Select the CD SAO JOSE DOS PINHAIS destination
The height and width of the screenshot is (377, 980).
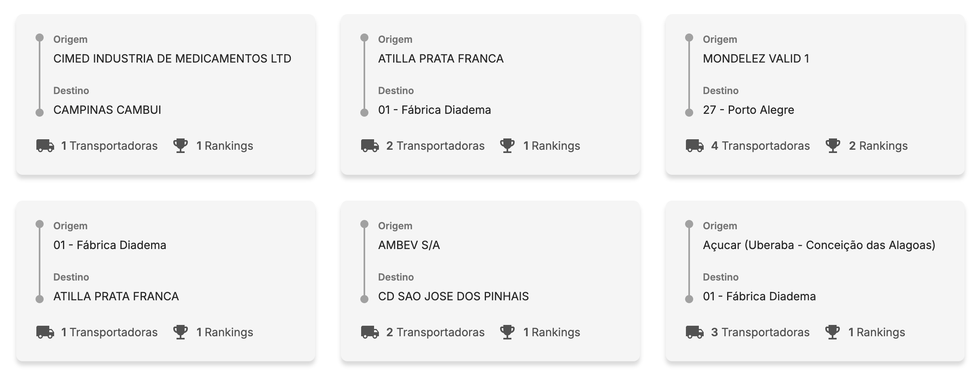(453, 297)
